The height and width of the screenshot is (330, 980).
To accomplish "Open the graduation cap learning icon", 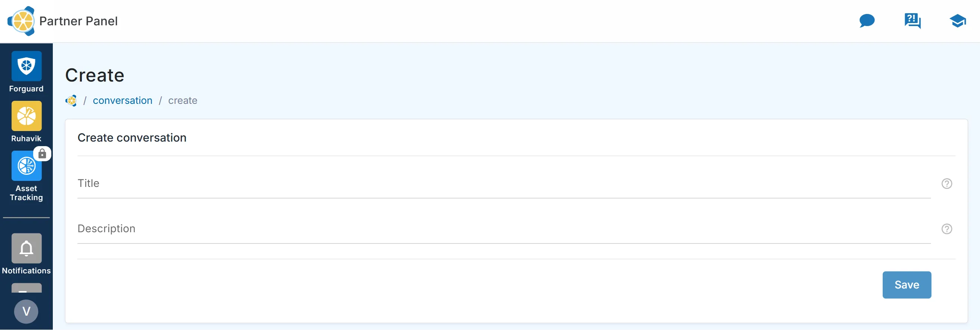I will 957,21.
